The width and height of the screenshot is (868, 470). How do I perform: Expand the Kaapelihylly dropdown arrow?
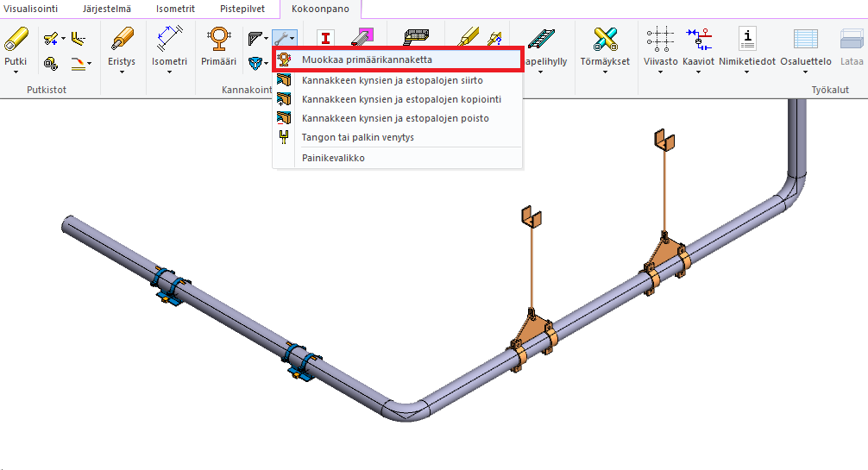click(x=541, y=72)
